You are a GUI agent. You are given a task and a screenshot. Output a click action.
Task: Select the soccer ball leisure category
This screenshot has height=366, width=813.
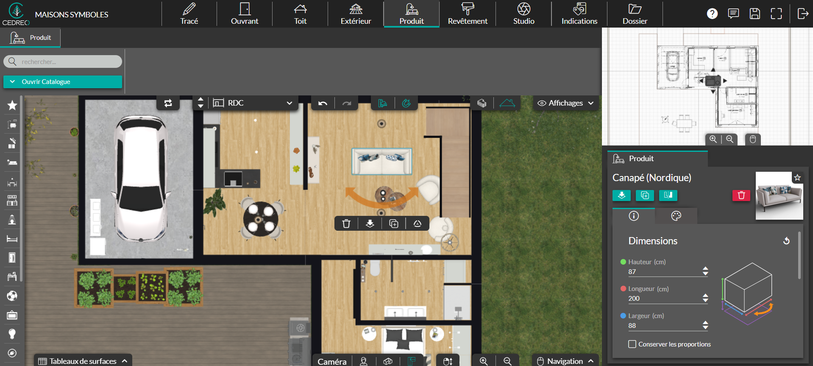click(x=12, y=296)
